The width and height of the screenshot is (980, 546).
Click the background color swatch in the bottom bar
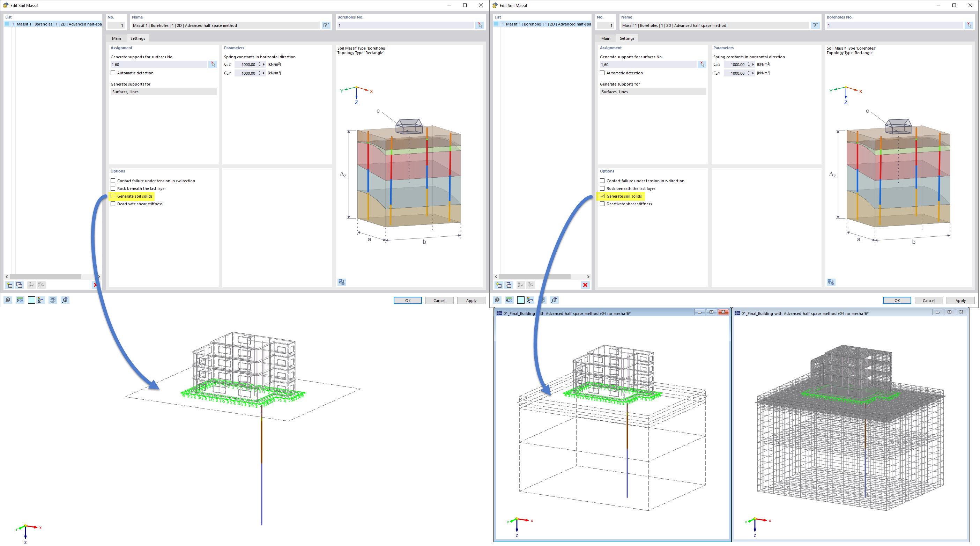coord(31,300)
